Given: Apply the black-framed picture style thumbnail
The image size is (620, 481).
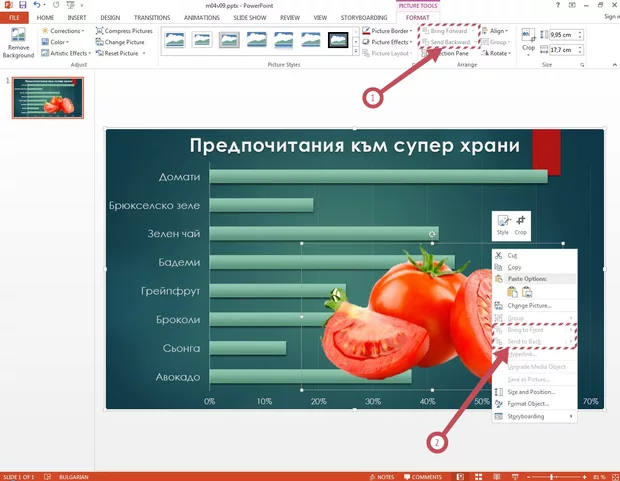Looking at the screenshot, I should pyautogui.click(x=338, y=40).
